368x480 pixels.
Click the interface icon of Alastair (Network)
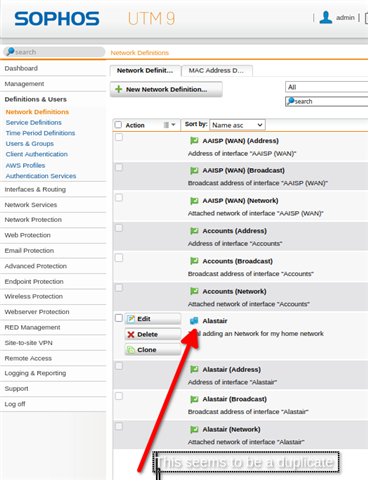(194, 429)
